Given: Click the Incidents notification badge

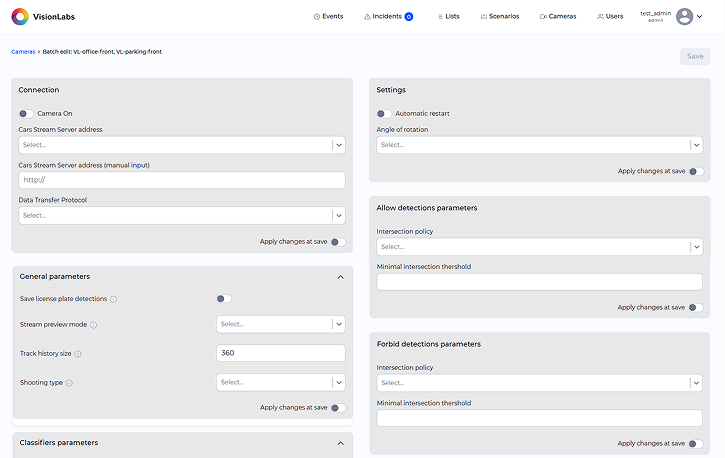Looking at the screenshot, I should pyautogui.click(x=409, y=16).
